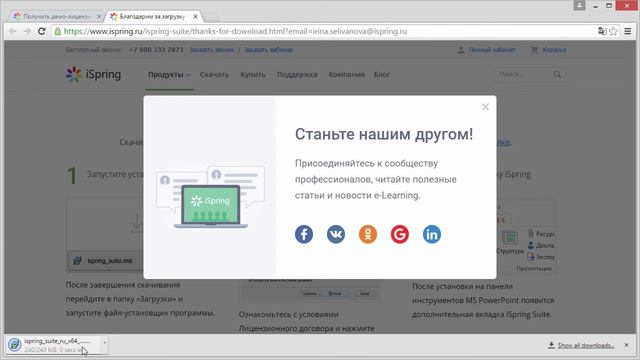Viewport: 640px width, 360px height.
Task: Open the 'Корзина' cart link
Action: (554, 50)
